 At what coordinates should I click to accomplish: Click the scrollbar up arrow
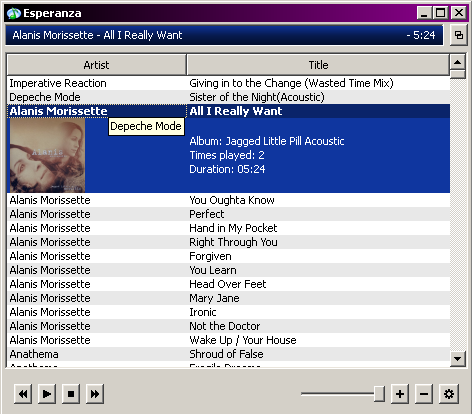[x=458, y=62]
